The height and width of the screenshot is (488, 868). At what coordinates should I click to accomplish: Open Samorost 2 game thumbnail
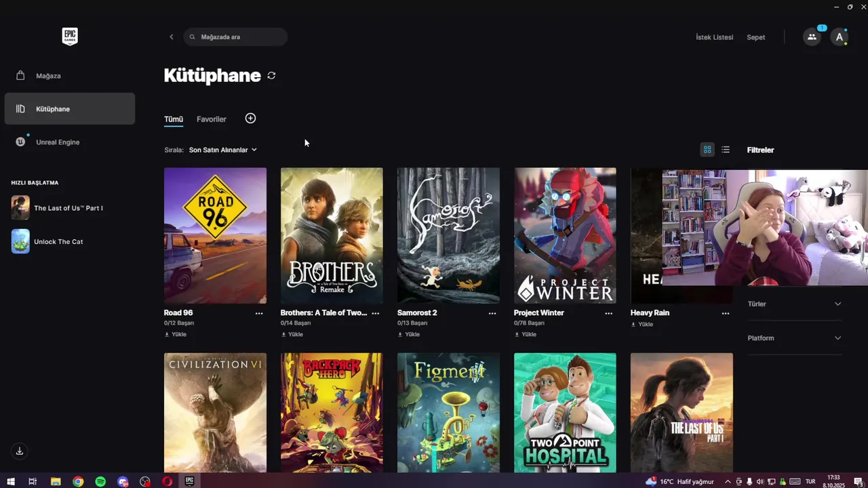tap(448, 236)
